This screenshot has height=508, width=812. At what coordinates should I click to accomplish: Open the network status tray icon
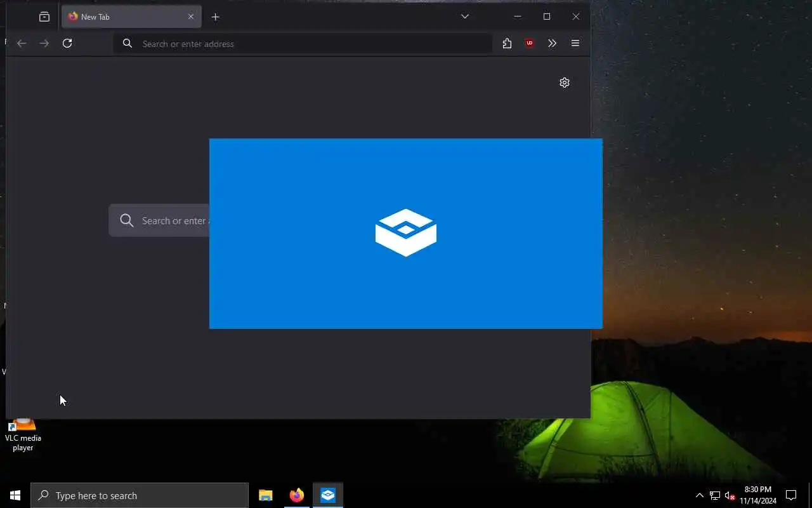click(x=715, y=495)
